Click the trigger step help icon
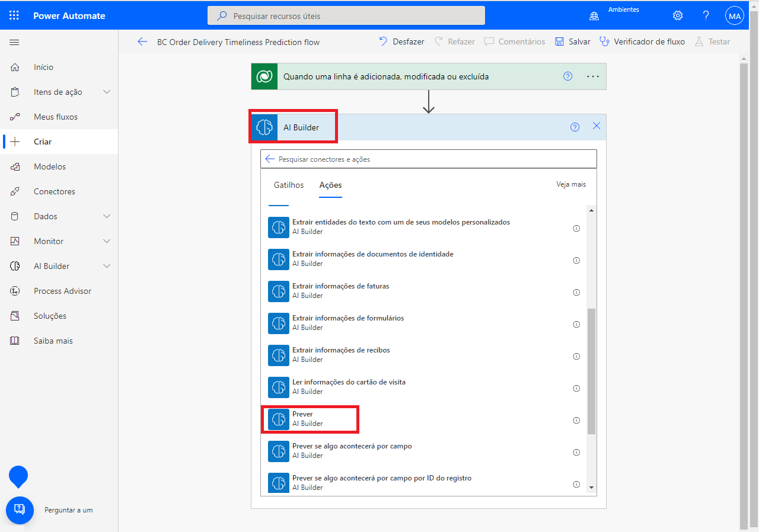Image resolution: width=759 pixels, height=532 pixels. click(x=567, y=76)
